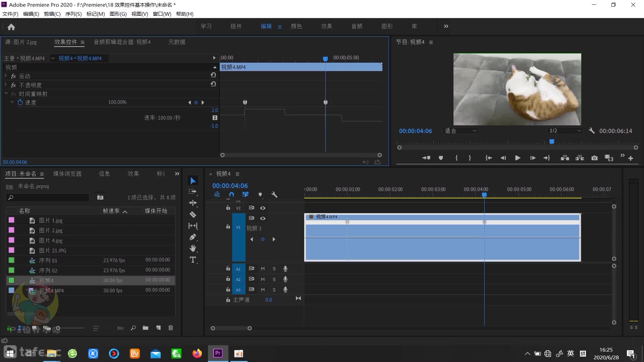Open 序列(S) menu

point(73,14)
